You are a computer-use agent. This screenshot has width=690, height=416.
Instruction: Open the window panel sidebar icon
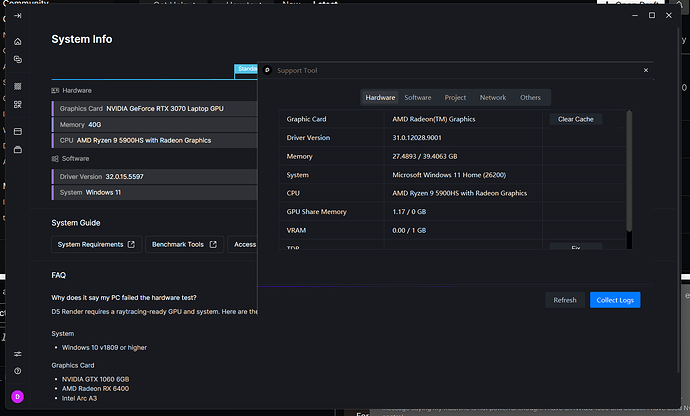[x=18, y=132]
